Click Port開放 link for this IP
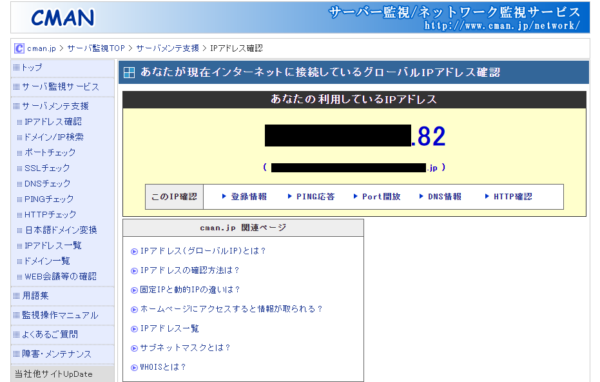Viewport: 600px width, 382px height. 381,197
